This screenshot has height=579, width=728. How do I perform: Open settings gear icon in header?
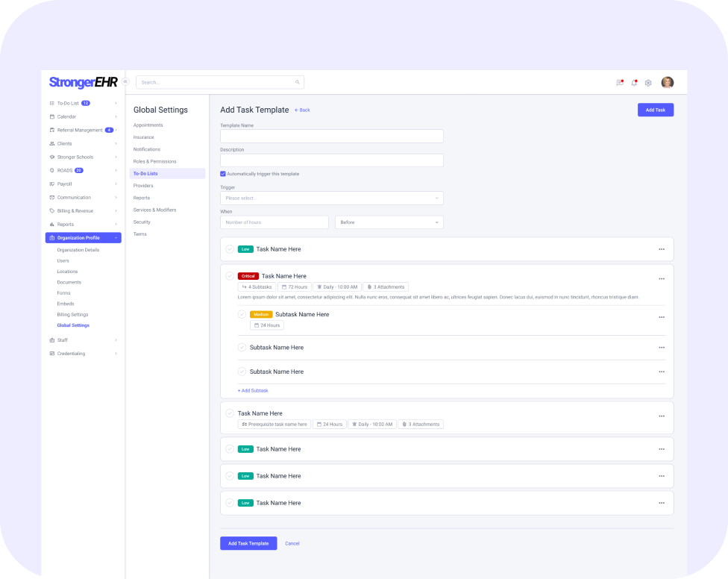(648, 83)
